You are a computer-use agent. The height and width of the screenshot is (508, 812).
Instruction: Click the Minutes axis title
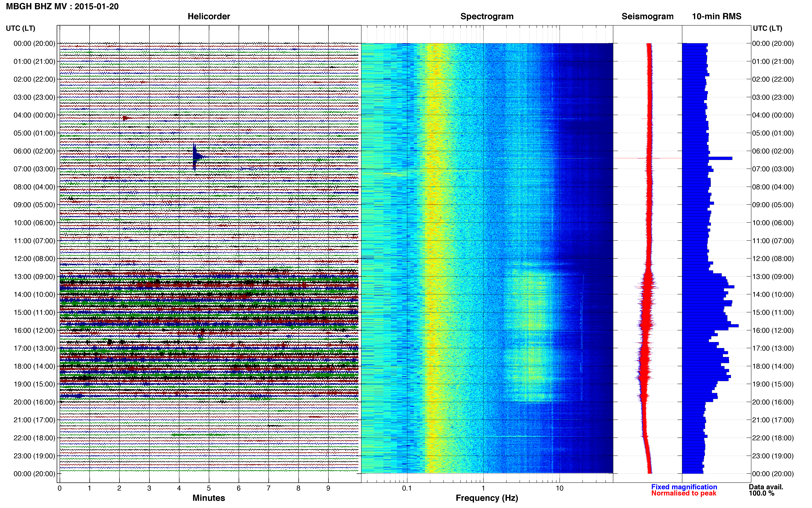point(208,498)
